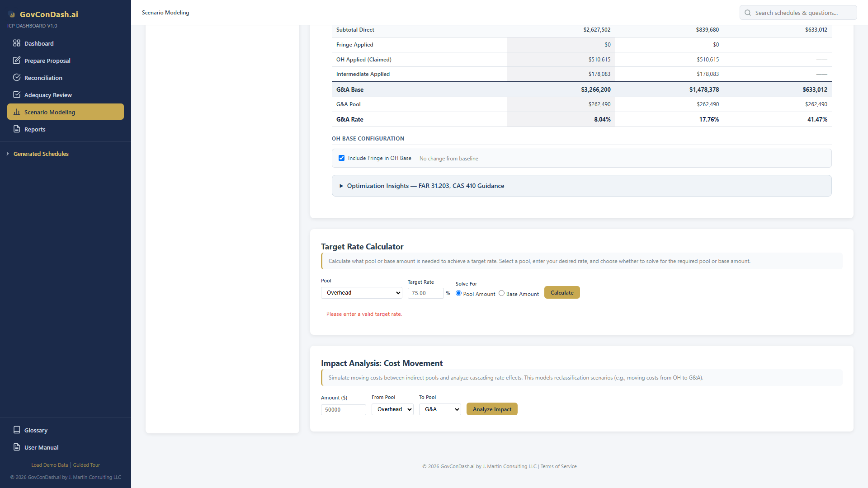The image size is (868, 488).
Task: Click the Analyze Impact button
Action: [x=492, y=409]
